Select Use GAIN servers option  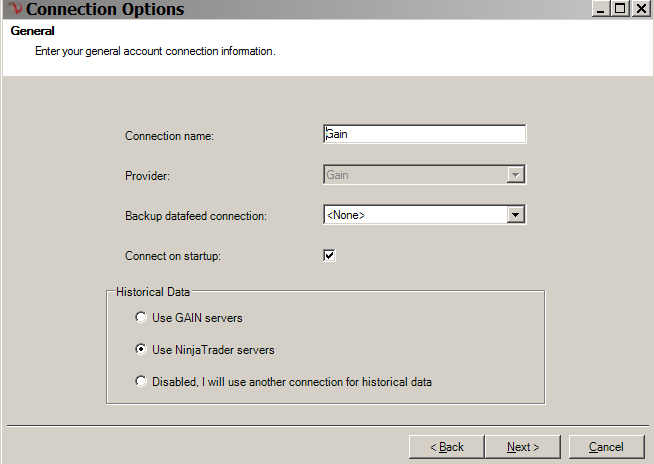141,318
